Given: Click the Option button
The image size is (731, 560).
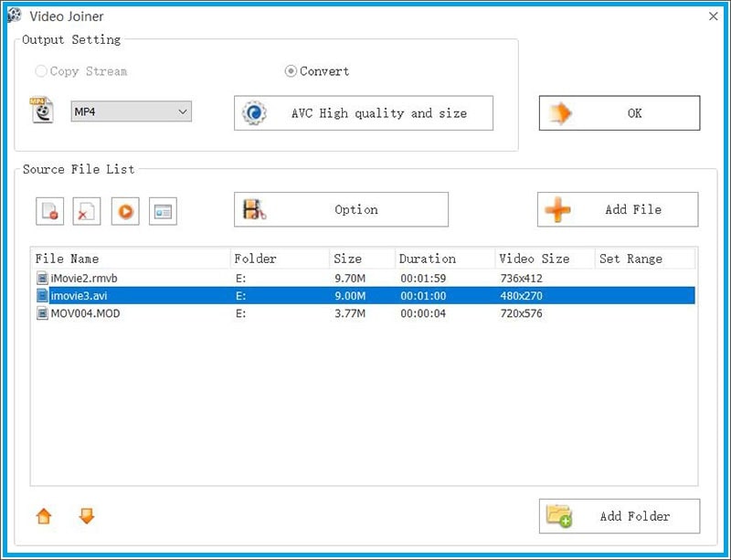Looking at the screenshot, I should pyautogui.click(x=341, y=209).
